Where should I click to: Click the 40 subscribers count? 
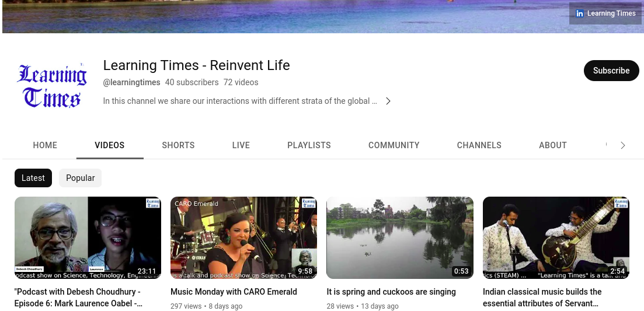coord(192,82)
